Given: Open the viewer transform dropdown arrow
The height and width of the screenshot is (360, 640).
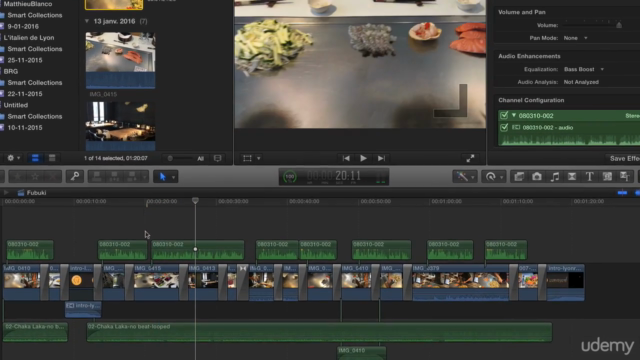Looking at the screenshot, I should (x=258, y=158).
